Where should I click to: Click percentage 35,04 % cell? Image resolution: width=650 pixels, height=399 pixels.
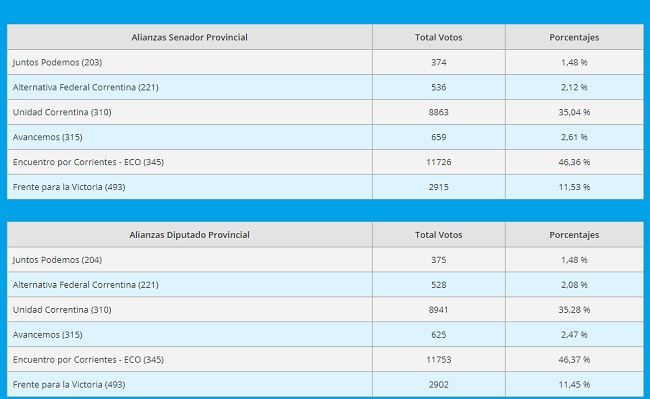pyautogui.click(x=574, y=112)
